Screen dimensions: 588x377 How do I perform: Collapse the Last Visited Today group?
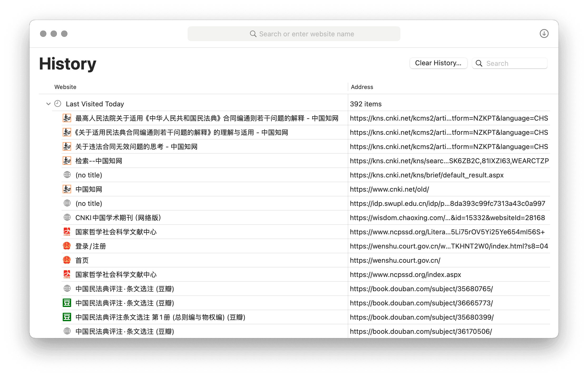click(48, 104)
